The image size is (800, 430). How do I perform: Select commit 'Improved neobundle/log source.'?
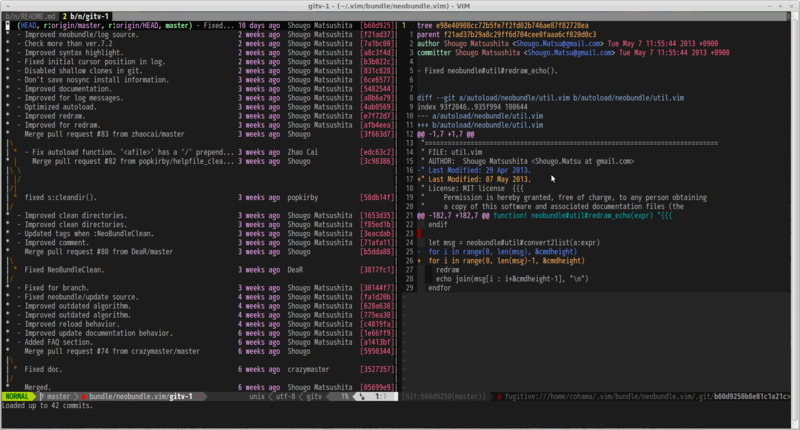pos(200,35)
